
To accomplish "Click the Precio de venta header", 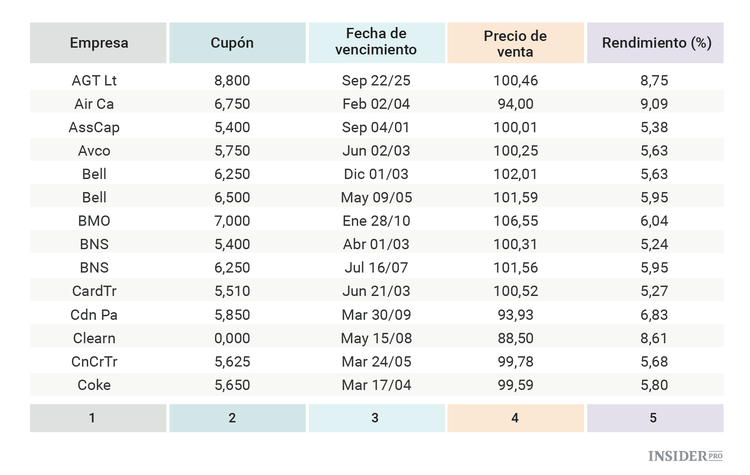I will (515, 43).
